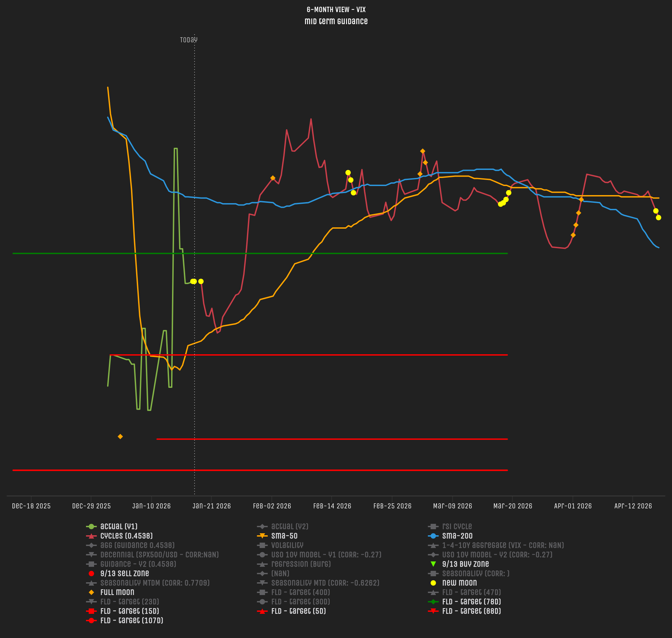Toggle the "regression (Burg)" legend entry
672x638 pixels.
[262, 563]
